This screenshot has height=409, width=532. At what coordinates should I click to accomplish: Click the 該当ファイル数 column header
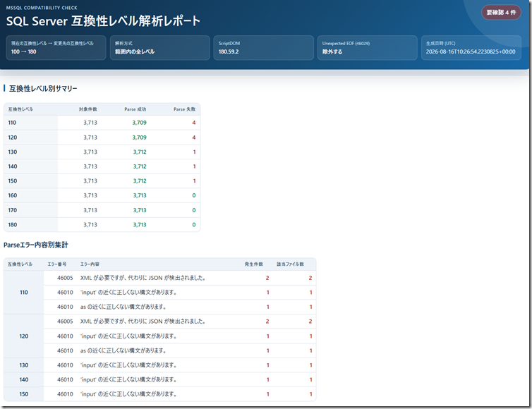tap(290, 264)
